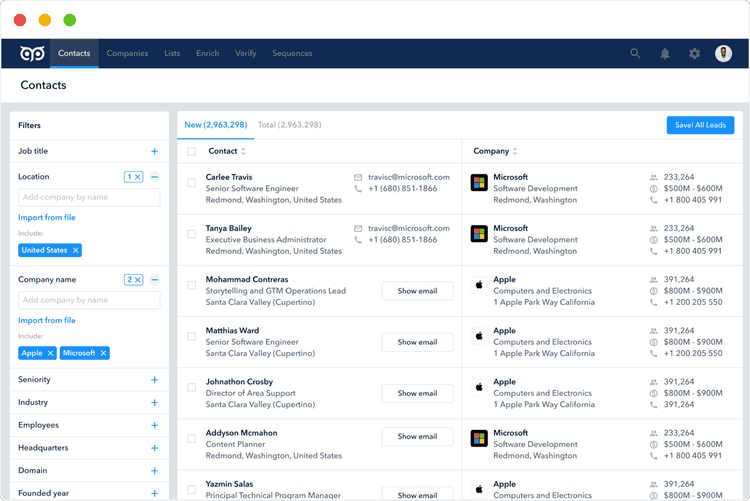Viewport: 750px width, 501px height.
Task: Open Sequences nav tab
Action: [x=292, y=53]
